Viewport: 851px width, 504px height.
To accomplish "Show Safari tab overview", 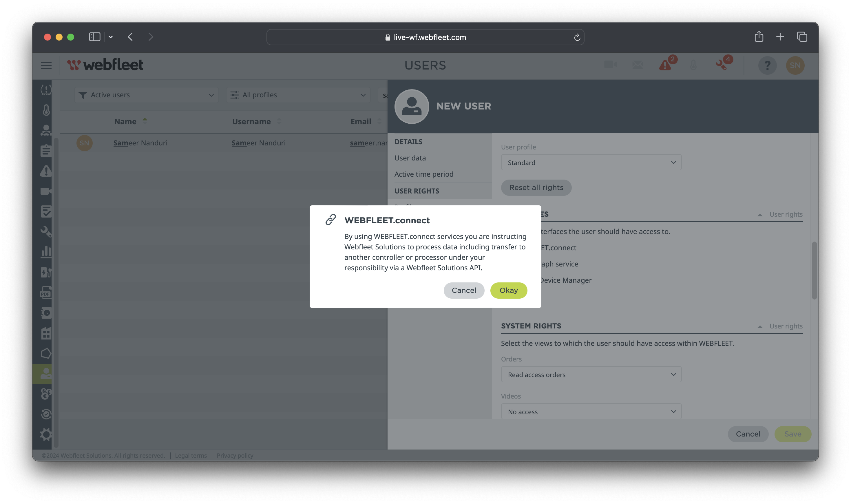I will [x=802, y=37].
